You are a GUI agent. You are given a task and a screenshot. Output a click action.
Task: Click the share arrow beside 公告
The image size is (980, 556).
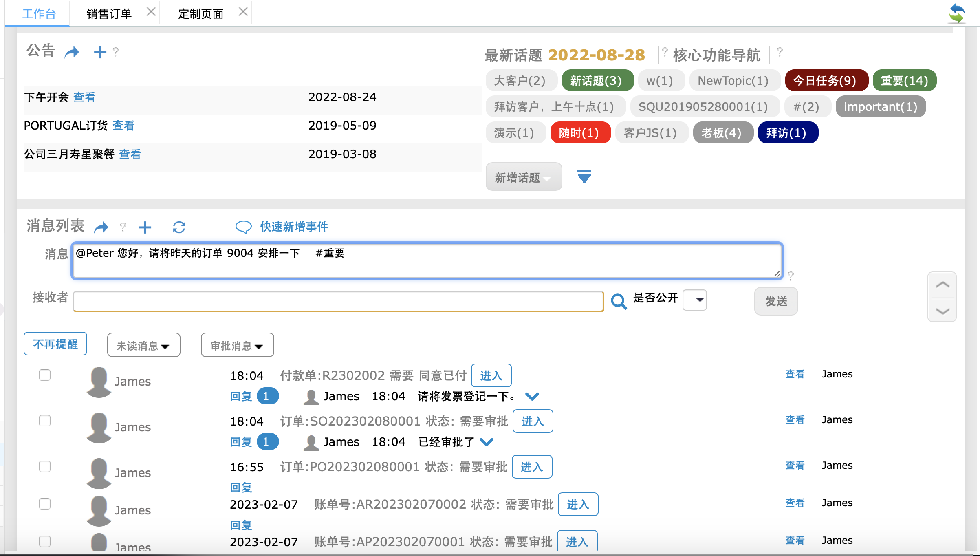coord(72,52)
